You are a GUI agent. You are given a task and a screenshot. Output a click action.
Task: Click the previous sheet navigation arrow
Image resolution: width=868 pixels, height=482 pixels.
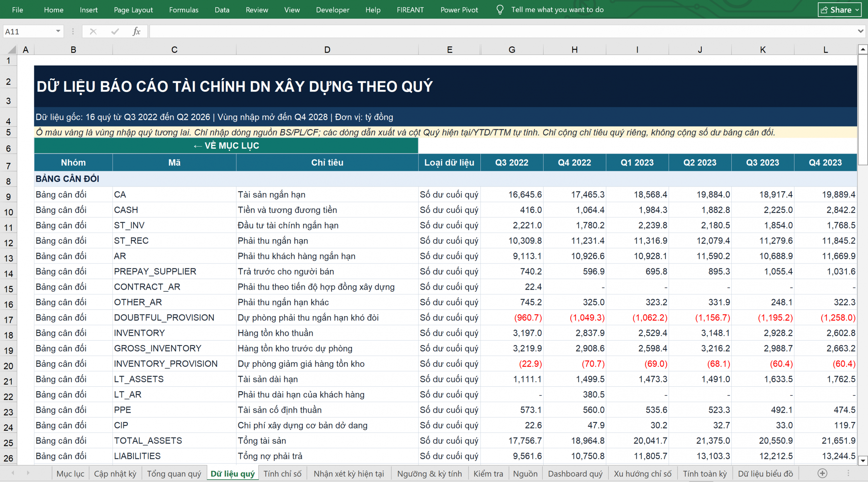point(13,473)
